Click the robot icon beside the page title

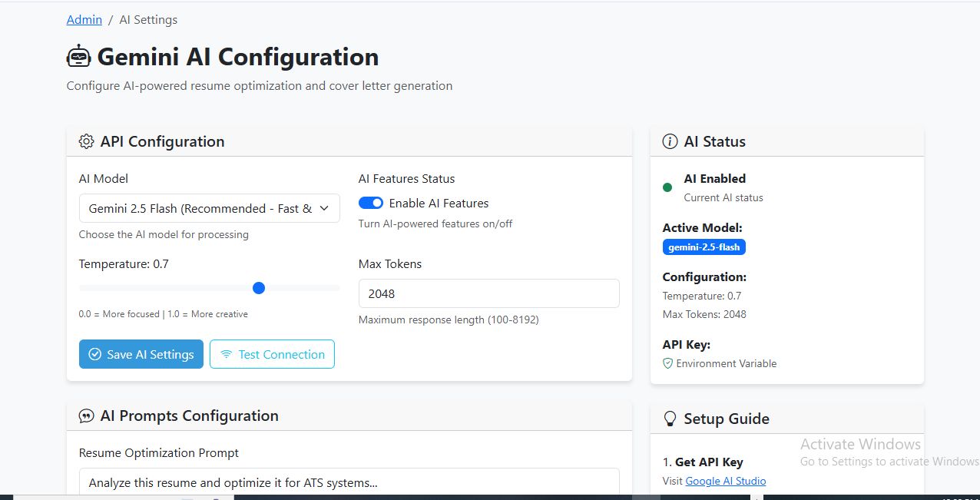[x=78, y=58]
